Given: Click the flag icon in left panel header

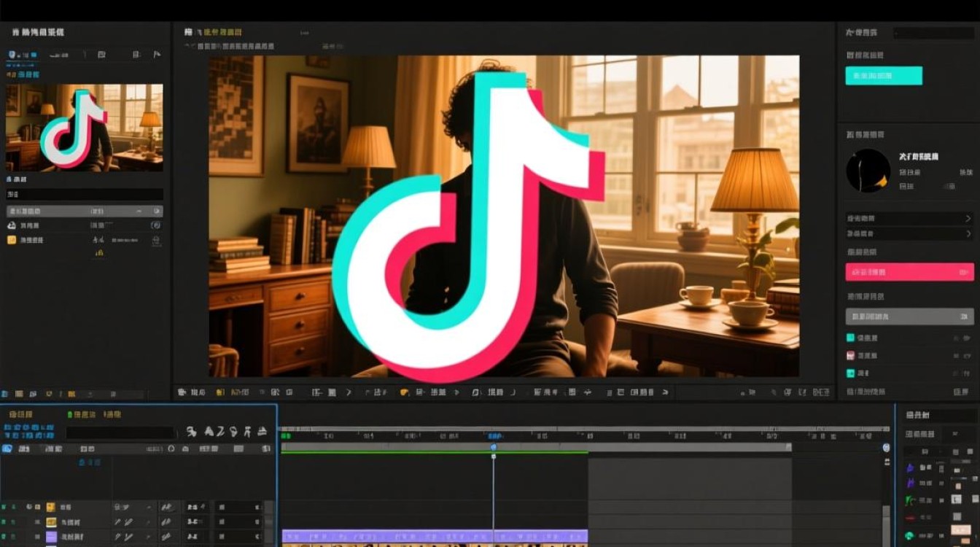Looking at the screenshot, I should click(x=157, y=55).
